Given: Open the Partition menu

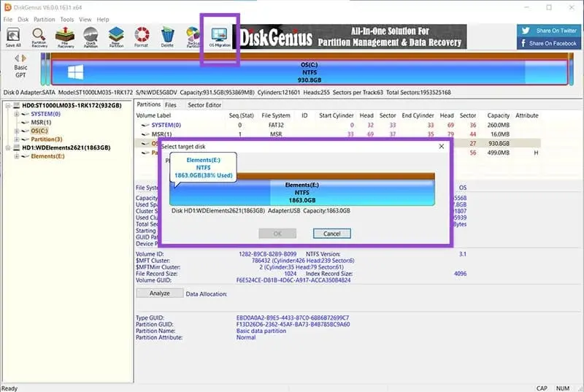Looking at the screenshot, I should coord(45,20).
